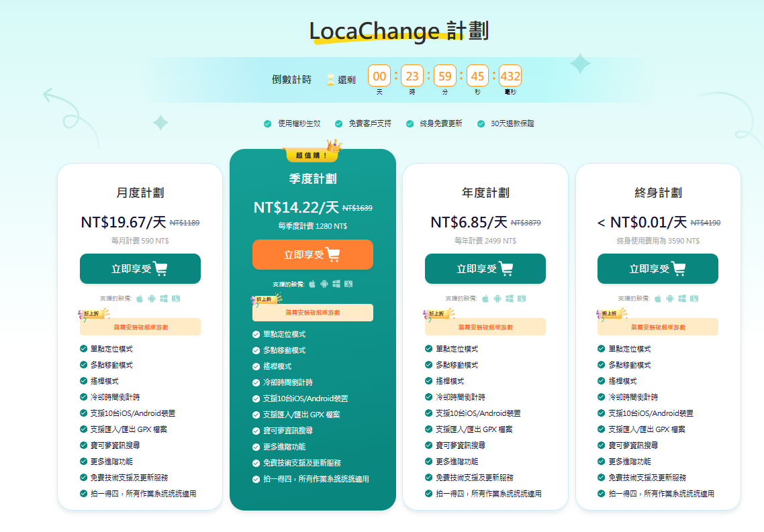Click the 超值購 crown badge

point(312,152)
